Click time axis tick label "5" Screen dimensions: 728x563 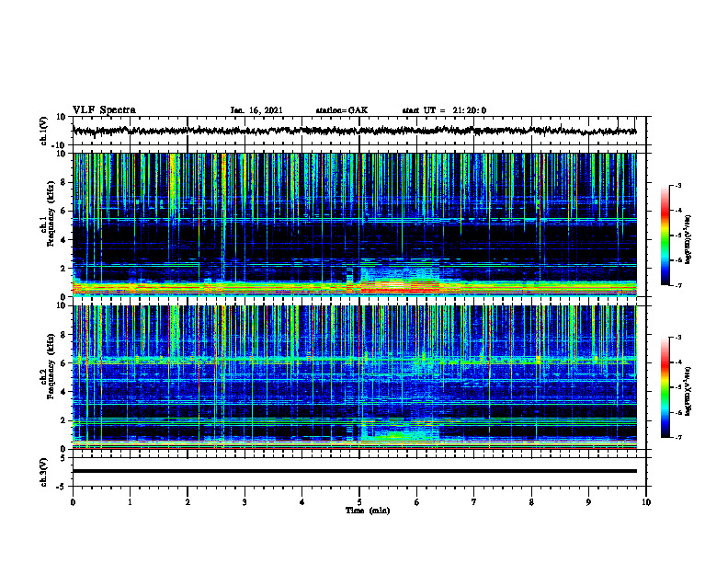tap(359, 502)
